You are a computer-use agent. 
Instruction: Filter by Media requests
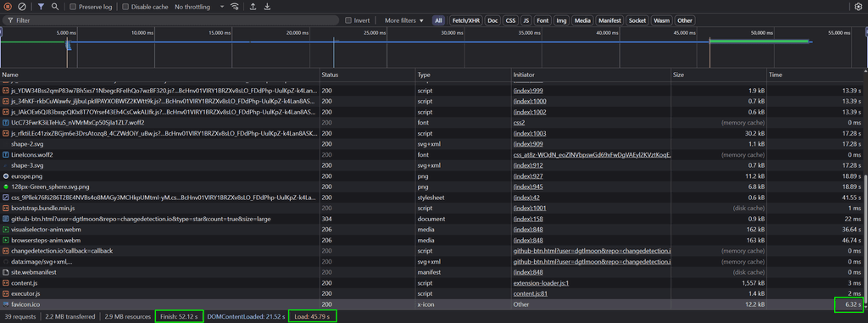point(581,20)
